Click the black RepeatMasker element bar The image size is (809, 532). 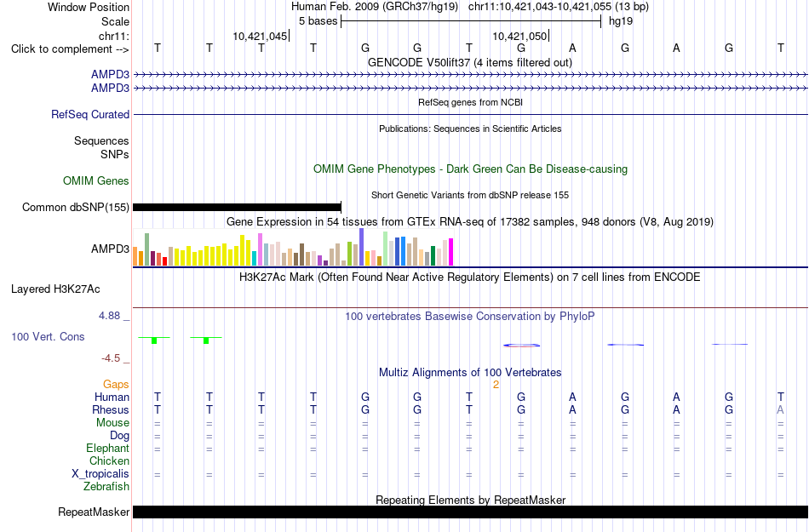click(x=470, y=512)
